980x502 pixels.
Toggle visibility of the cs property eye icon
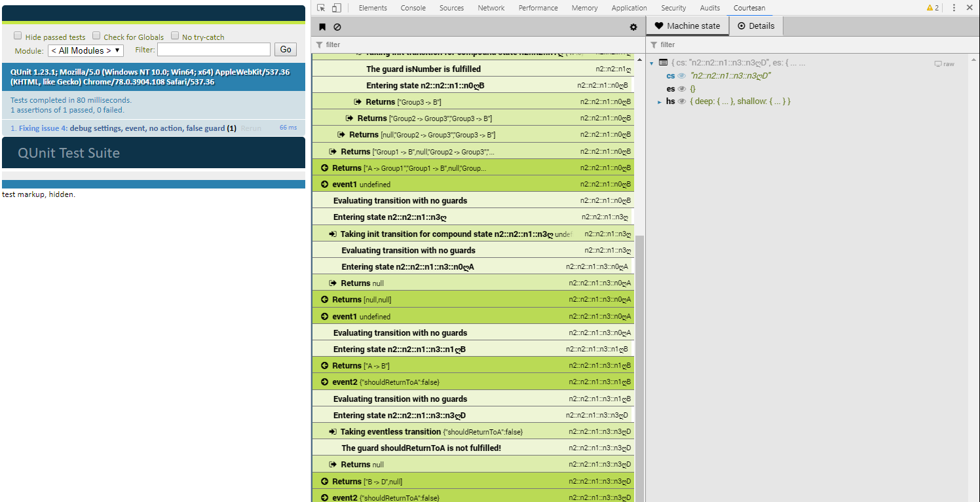tap(681, 75)
